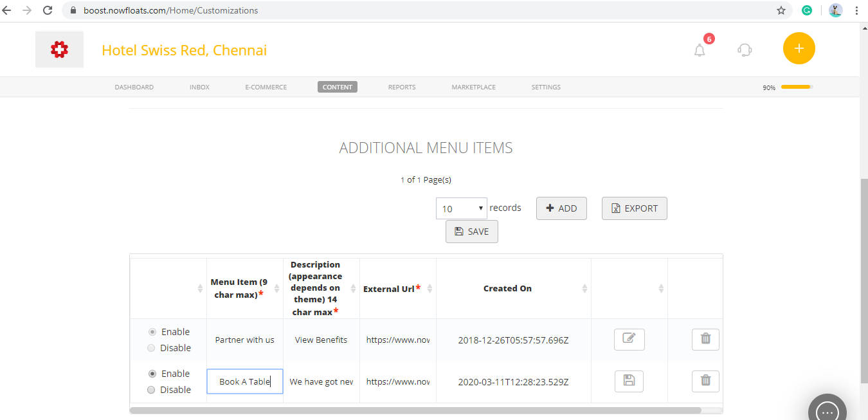Go to the CONTENT tab
868x420 pixels.
338,87
